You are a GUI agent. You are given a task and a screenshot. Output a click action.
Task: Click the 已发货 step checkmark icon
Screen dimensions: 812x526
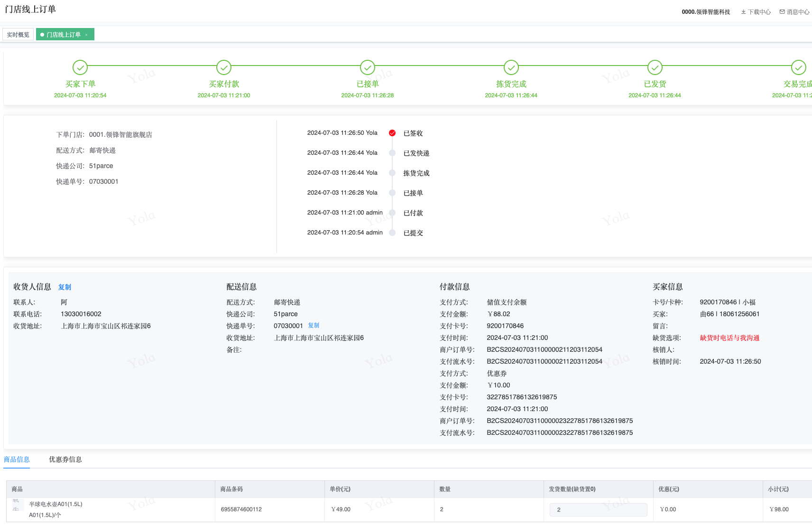pyautogui.click(x=655, y=67)
